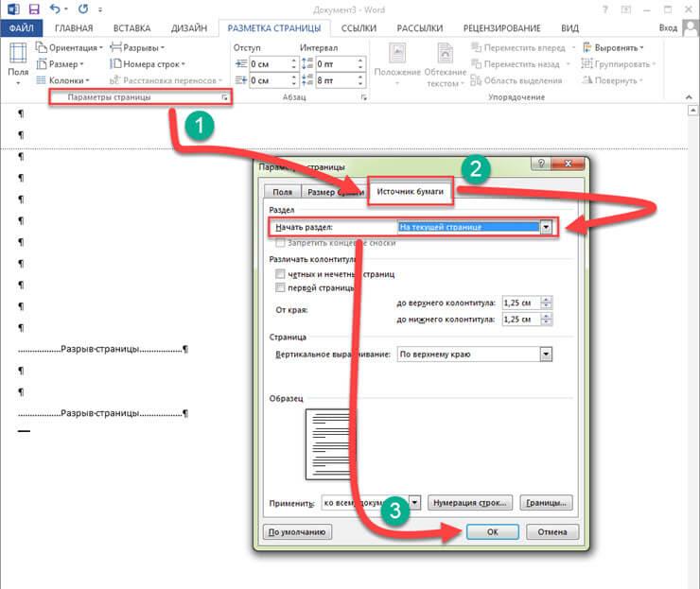Click Параметры страницы dialog launcher icon
700x589 pixels.
point(224,96)
